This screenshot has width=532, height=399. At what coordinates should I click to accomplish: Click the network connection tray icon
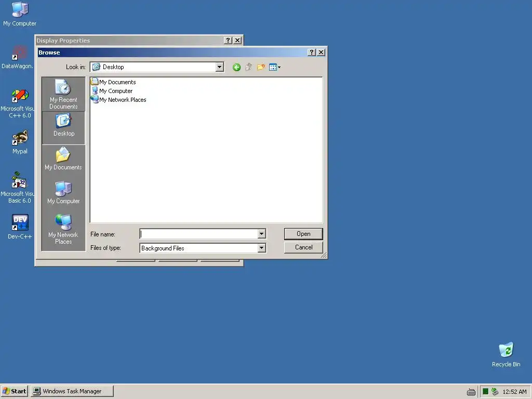click(495, 392)
